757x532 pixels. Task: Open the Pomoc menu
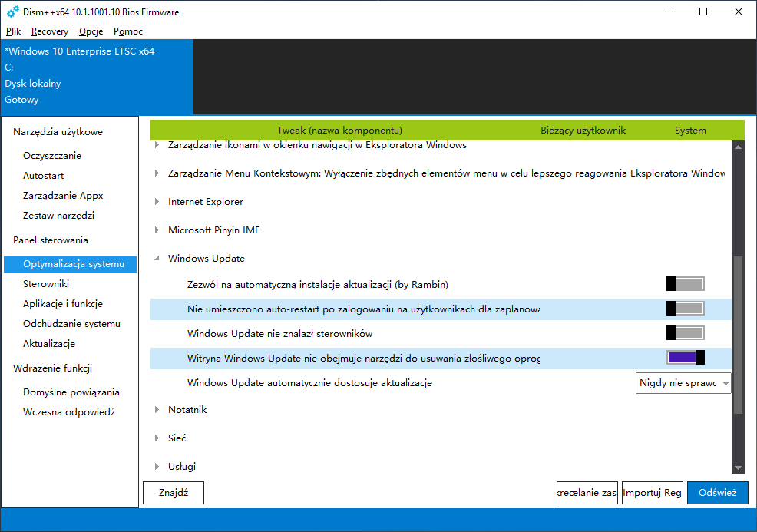[128, 31]
